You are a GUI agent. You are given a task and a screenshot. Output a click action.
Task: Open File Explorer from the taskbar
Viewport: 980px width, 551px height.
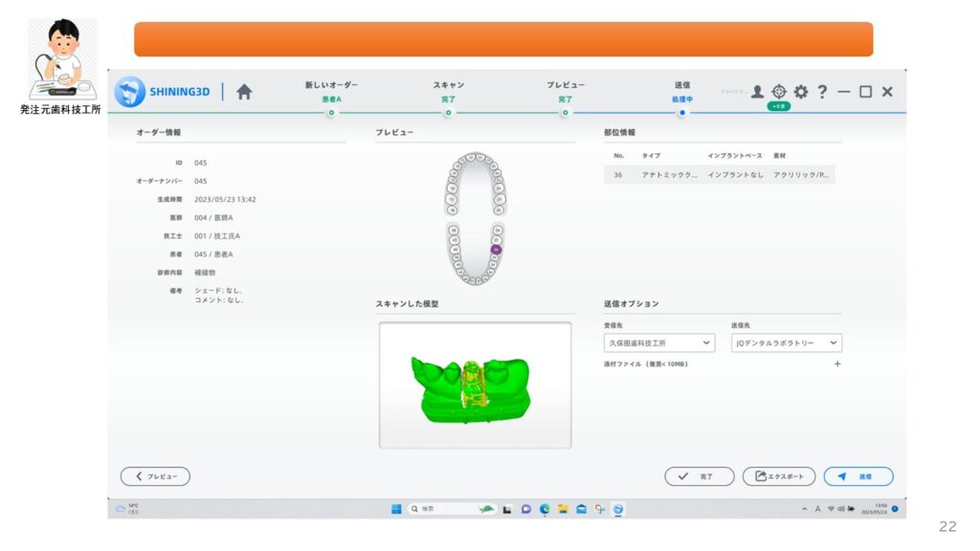click(564, 509)
